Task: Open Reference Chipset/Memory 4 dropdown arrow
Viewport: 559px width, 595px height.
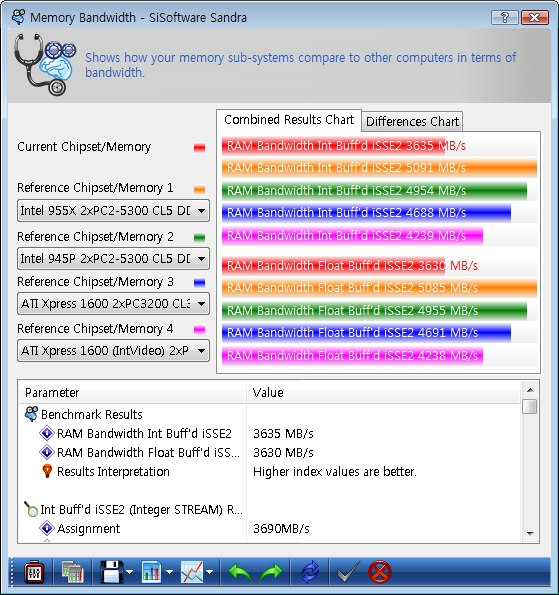Action: [202, 351]
